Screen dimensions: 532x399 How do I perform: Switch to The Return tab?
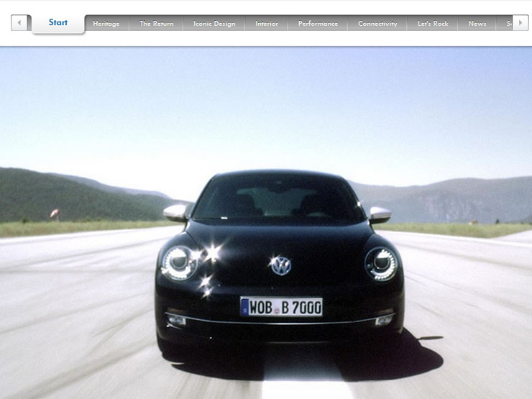tap(157, 24)
